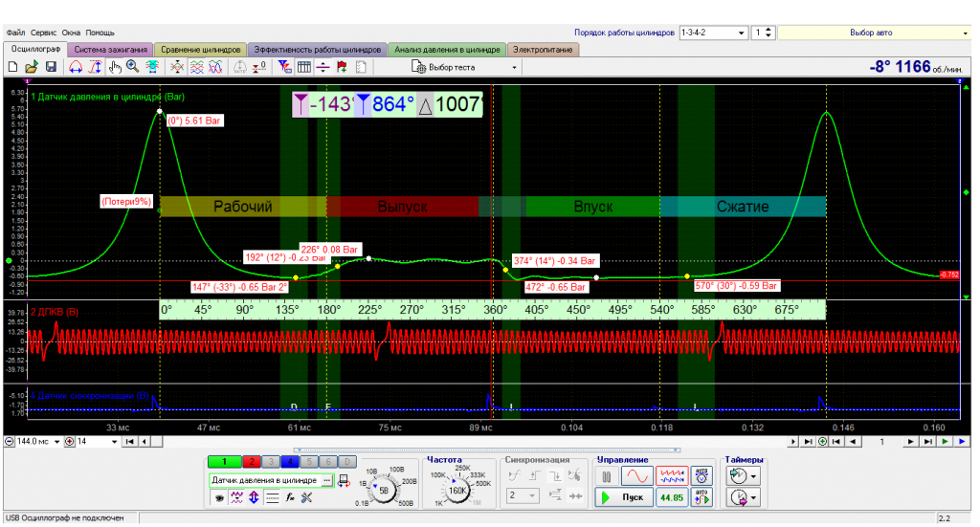Click the vertical arrows channel position icon
Screen dimensions: 980x527
pyautogui.click(x=254, y=497)
